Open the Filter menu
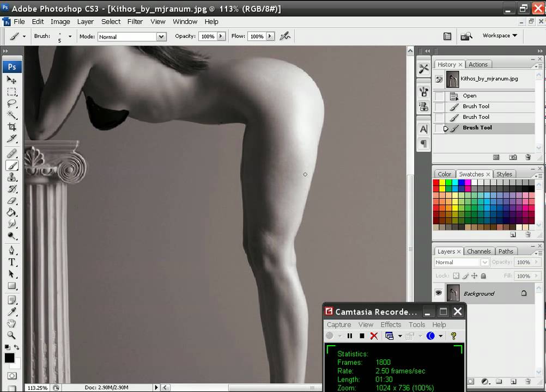This screenshot has height=392, width=546. (135, 21)
